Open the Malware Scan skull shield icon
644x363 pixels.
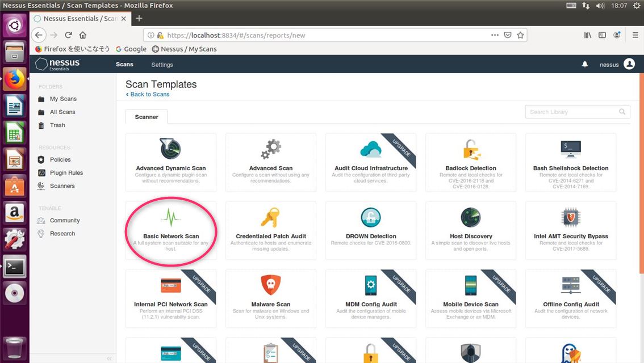[x=271, y=285]
